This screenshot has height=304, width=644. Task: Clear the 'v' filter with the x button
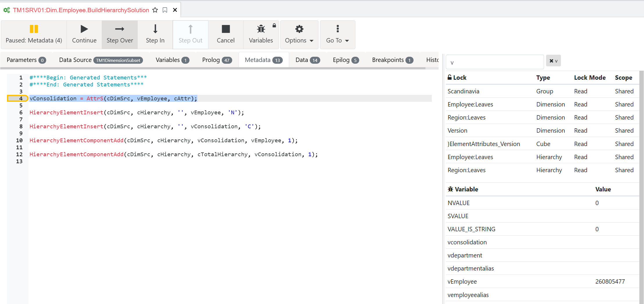[553, 61]
